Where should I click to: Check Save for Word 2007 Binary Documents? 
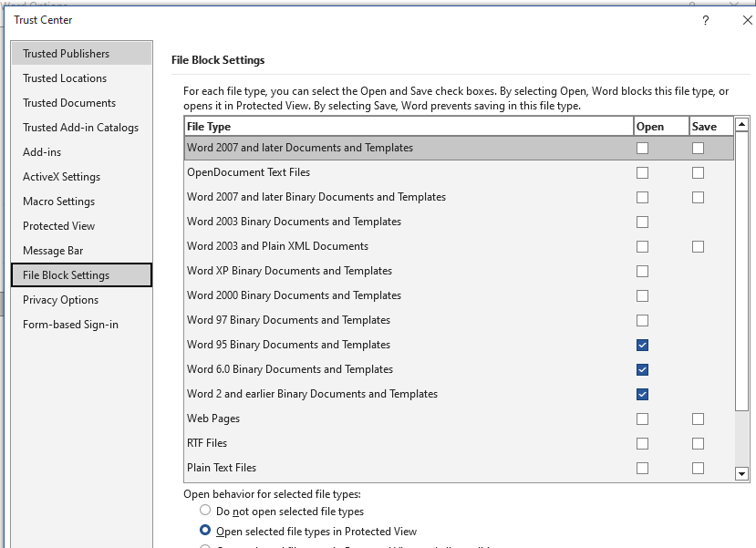(698, 197)
